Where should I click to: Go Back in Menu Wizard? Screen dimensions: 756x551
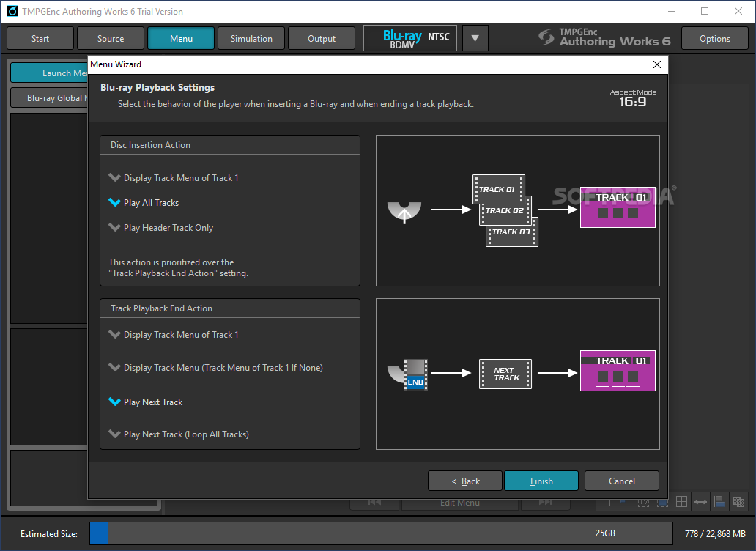click(464, 481)
